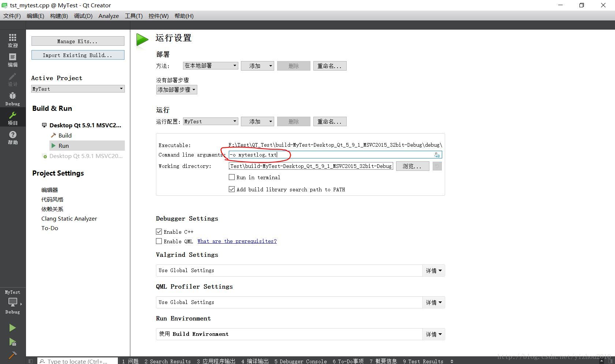Viewport: 615px width, 364px height.
Task: Disable the Enable C++ debugger checkbox
Action: pos(159,232)
